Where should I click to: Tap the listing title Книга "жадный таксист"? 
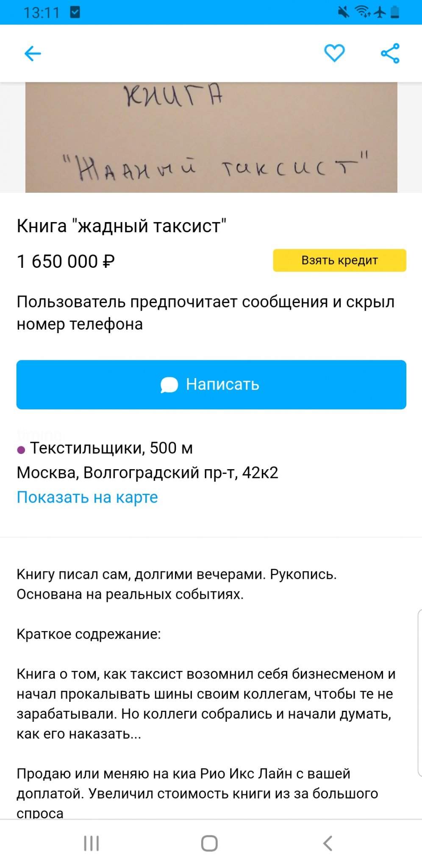coord(121,226)
